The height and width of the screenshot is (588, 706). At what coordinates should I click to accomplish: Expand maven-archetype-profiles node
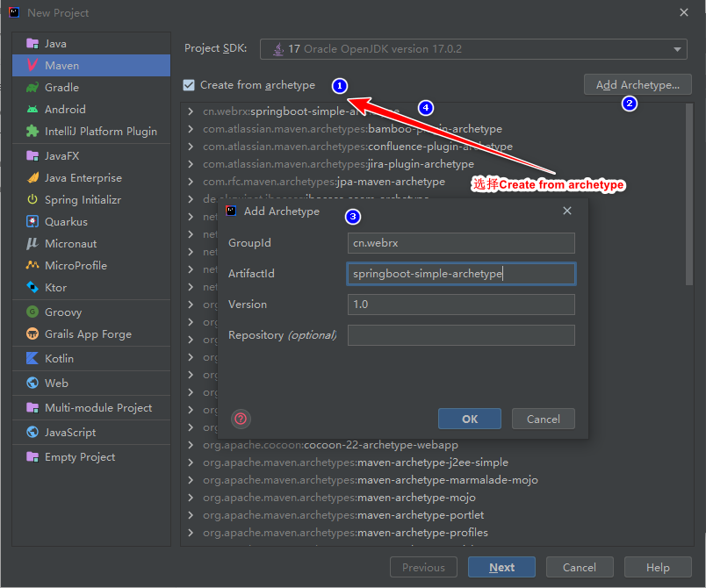pyautogui.click(x=191, y=533)
